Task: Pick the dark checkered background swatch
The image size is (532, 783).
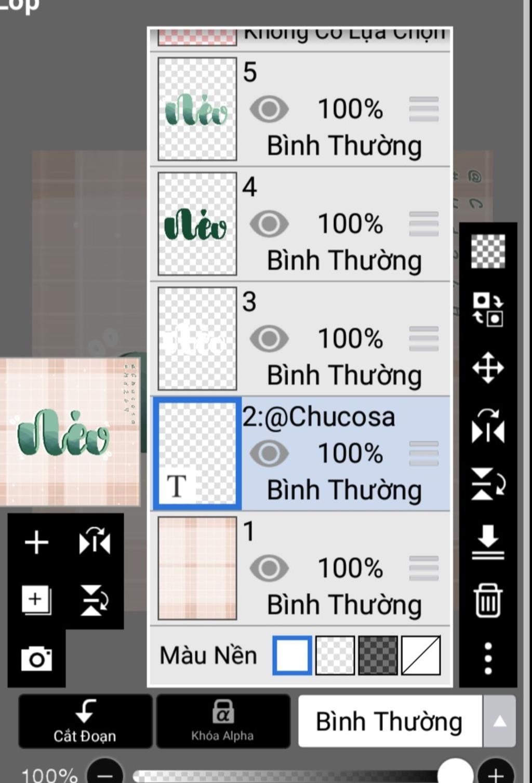Action: click(x=378, y=656)
